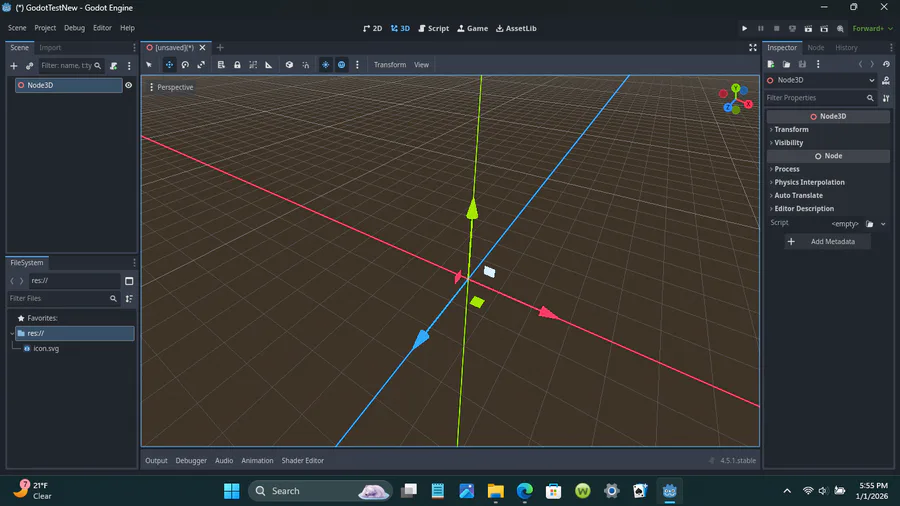
Task: Close the unsaved scene tab
Action: tap(203, 48)
